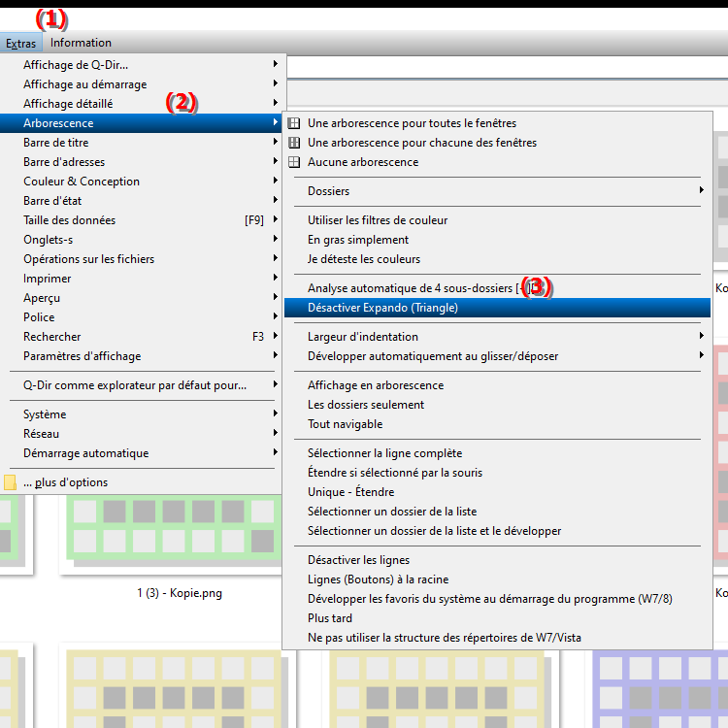728x728 pixels.
Task: Open the Rechercher F3 submenu
Action: (141, 337)
